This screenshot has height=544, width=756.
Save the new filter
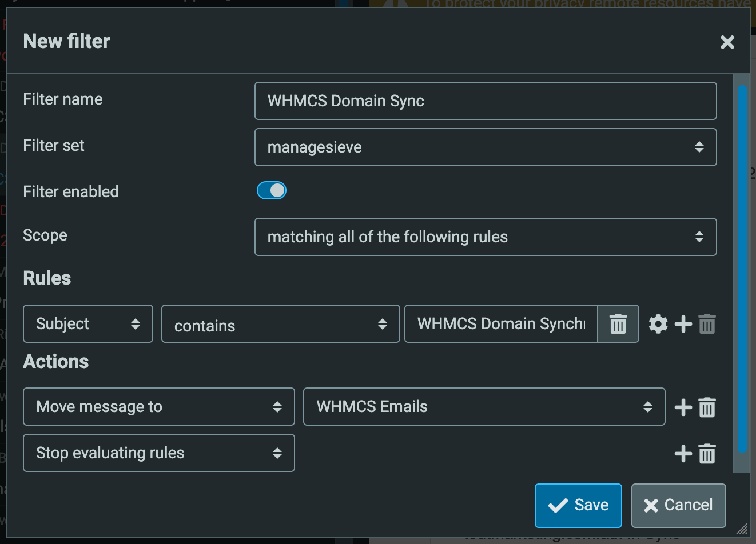pyautogui.click(x=578, y=505)
